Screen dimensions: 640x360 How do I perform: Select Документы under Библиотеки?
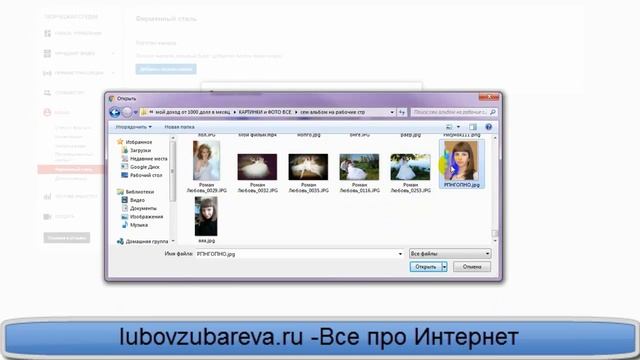coord(143,208)
